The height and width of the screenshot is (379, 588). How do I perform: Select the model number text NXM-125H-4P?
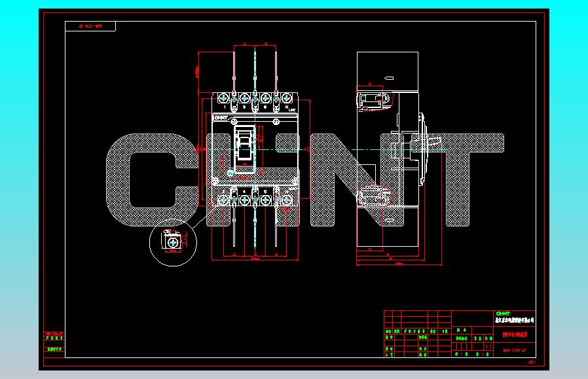click(515, 351)
